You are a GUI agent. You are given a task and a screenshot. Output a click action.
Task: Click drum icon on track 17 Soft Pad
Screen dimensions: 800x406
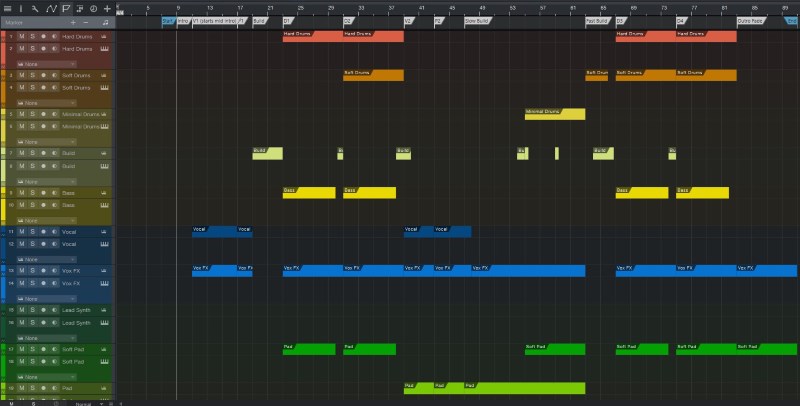tap(104, 349)
